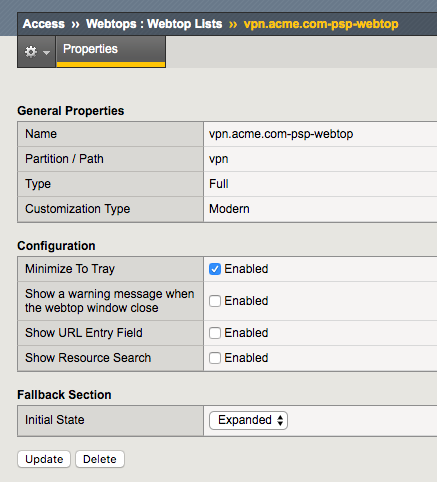Screen dimensions: 437x482
Task: Click the General Properties heading
Action: tap(71, 111)
